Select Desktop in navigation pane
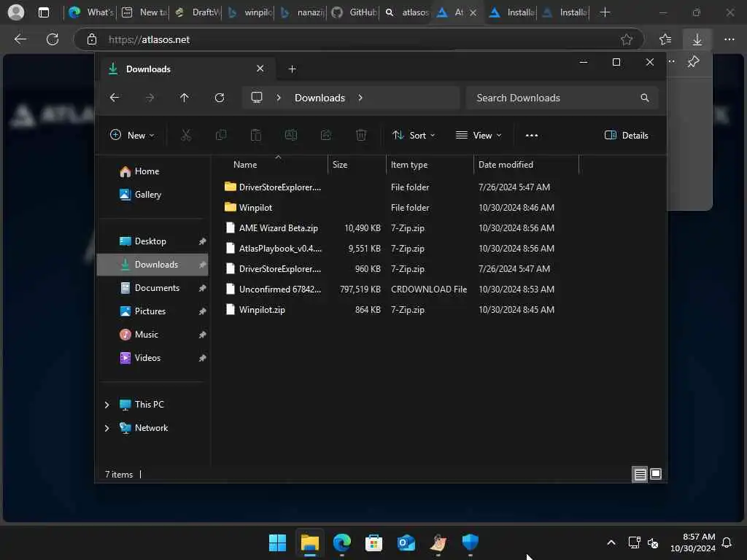Image resolution: width=747 pixels, height=560 pixels. click(152, 241)
